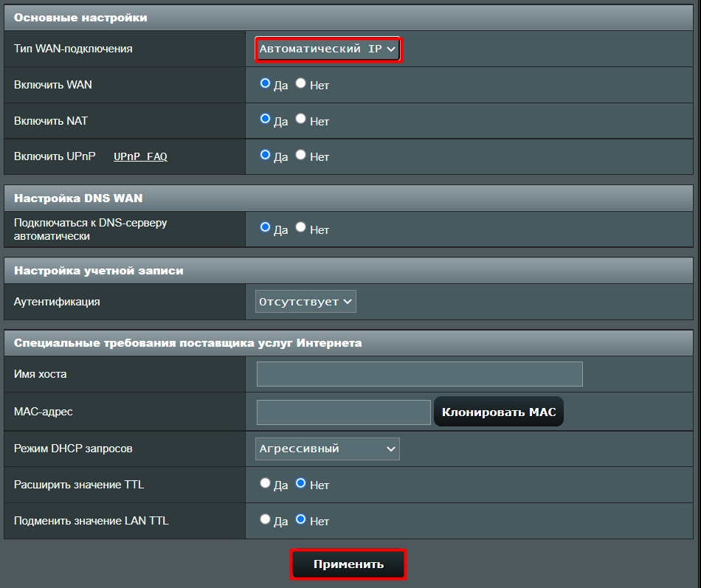Select Да for automatic DNS server connection

coord(265,227)
